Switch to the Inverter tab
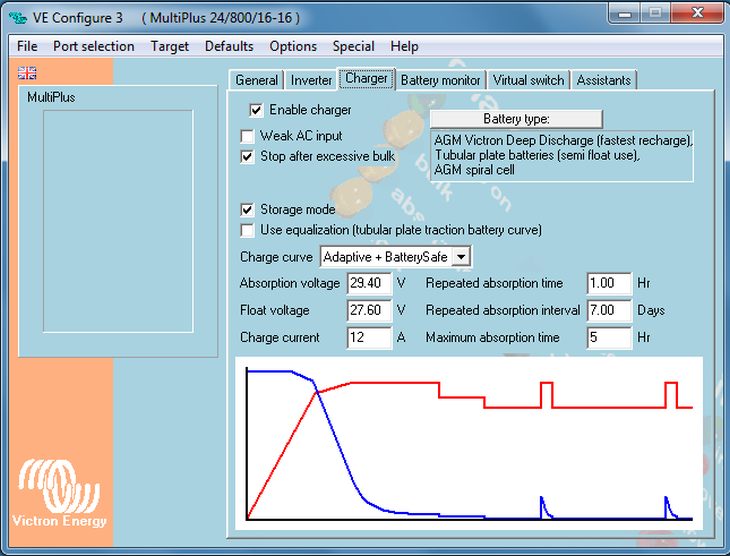Viewport: 730px width, 556px height. click(x=311, y=81)
